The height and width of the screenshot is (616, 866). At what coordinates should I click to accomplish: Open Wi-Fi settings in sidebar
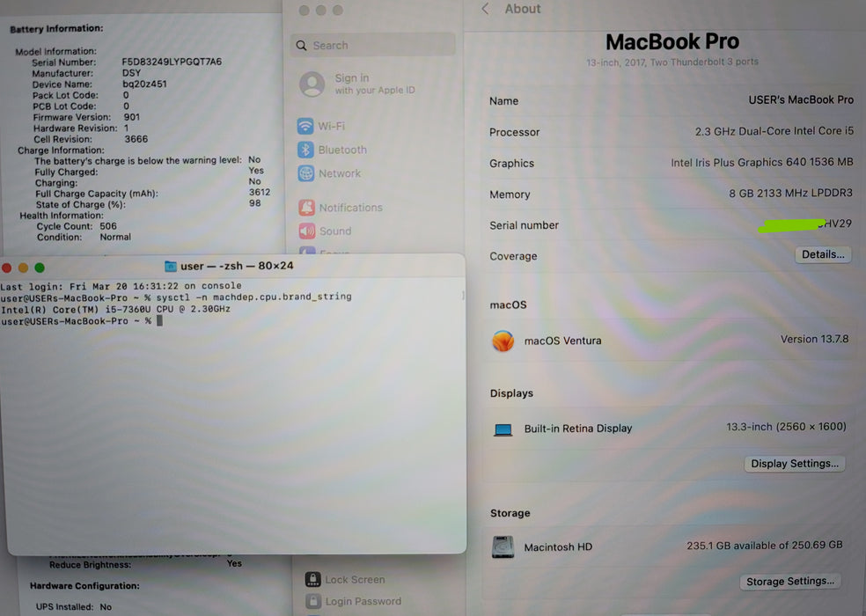[x=321, y=126]
